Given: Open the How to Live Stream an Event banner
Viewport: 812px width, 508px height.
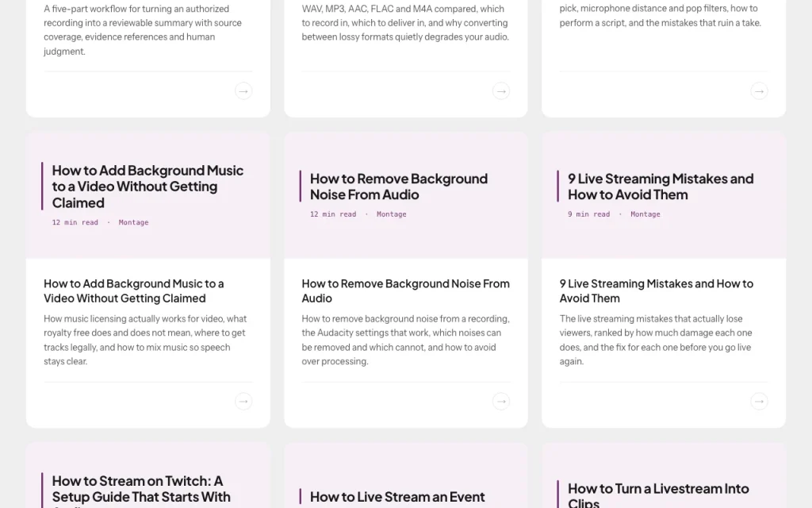Looking at the screenshot, I should (406, 475).
